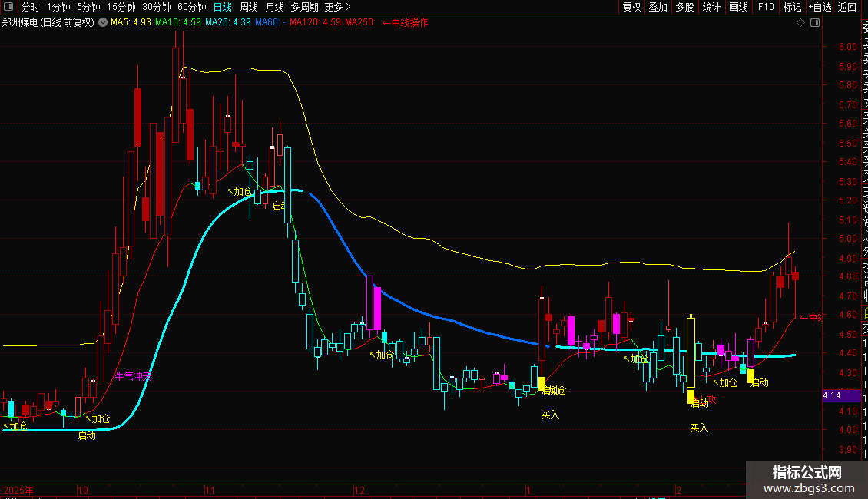The height and width of the screenshot is (499, 868).
Task: Open the 复权 adjustment menu
Action: pyautogui.click(x=631, y=7)
